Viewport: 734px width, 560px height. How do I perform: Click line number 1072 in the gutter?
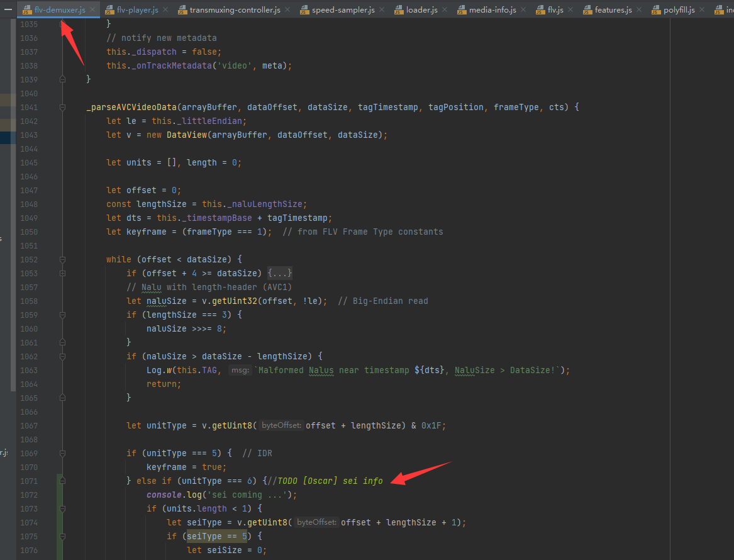tap(29, 495)
